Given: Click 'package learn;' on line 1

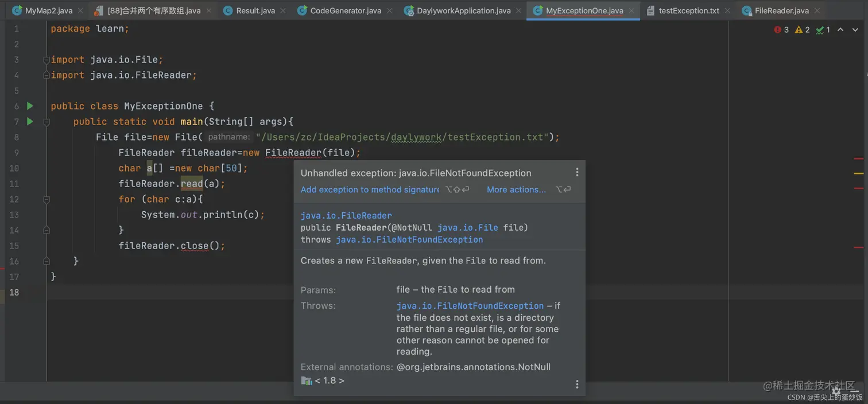Looking at the screenshot, I should pos(90,29).
